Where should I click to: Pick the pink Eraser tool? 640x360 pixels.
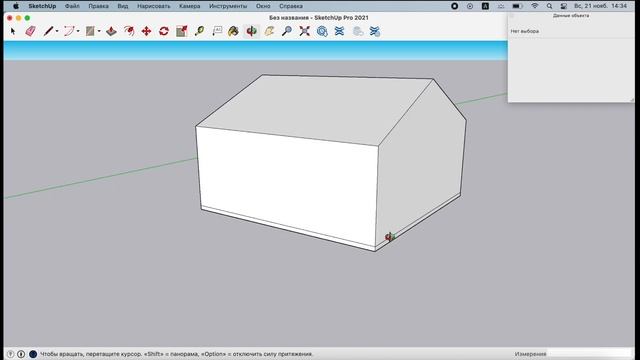click(x=30, y=31)
